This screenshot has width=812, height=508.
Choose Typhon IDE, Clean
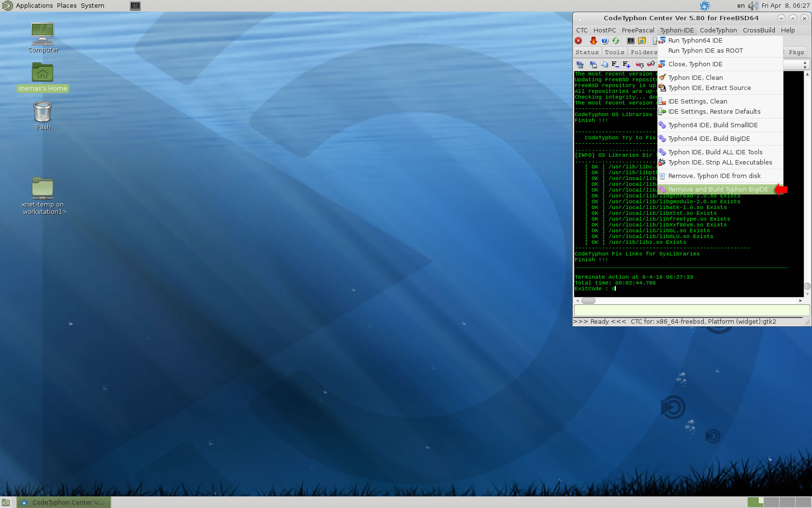[720, 78]
